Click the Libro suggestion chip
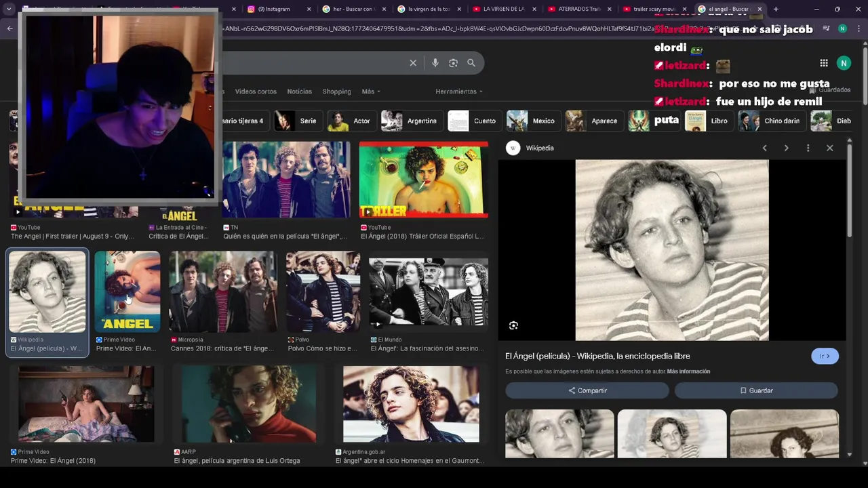This screenshot has height=488, width=868. (709, 121)
